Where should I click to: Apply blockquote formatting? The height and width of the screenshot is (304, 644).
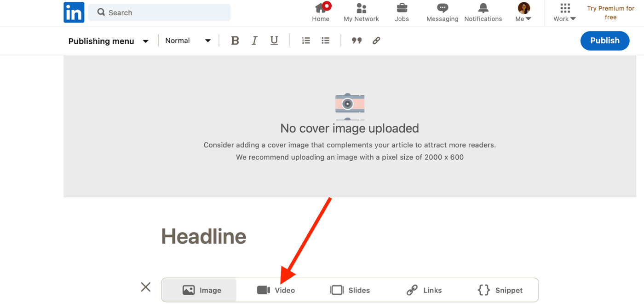pyautogui.click(x=356, y=41)
